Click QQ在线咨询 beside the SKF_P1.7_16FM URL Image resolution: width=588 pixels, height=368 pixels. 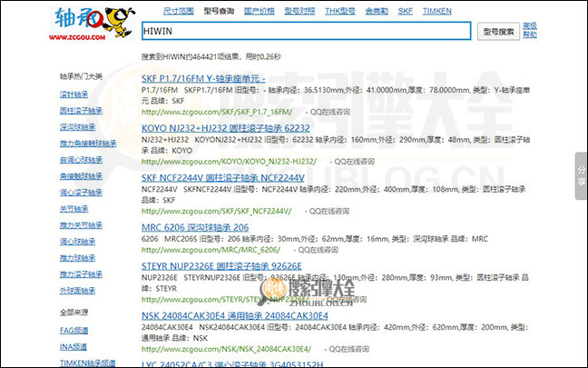pyautogui.click(x=330, y=112)
